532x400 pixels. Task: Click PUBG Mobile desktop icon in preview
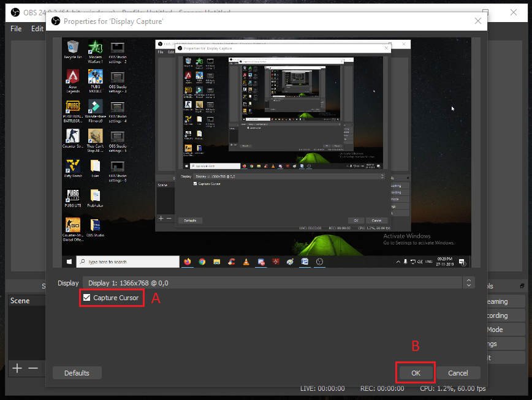tap(95, 78)
